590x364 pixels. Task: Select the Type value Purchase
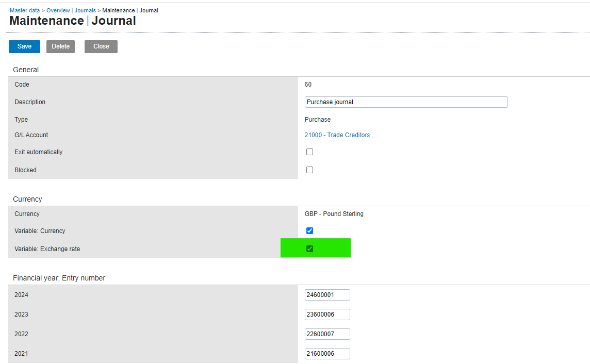click(318, 120)
